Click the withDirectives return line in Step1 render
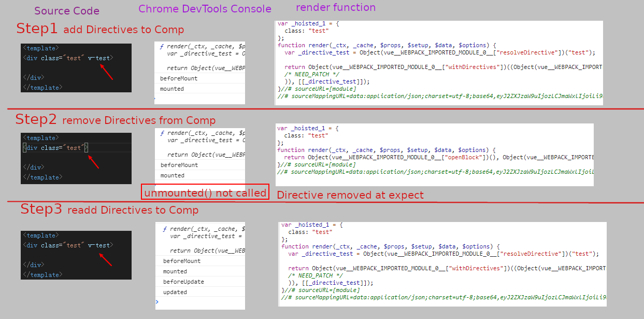644x319 pixels. tap(443, 67)
